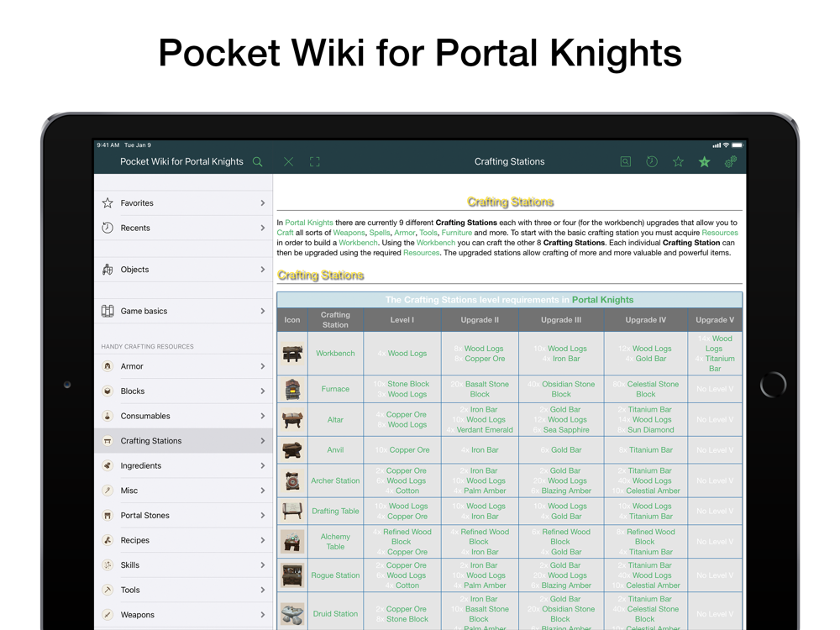840x630 pixels.
Task: Expand the Armor row chevron
Action: 262,366
